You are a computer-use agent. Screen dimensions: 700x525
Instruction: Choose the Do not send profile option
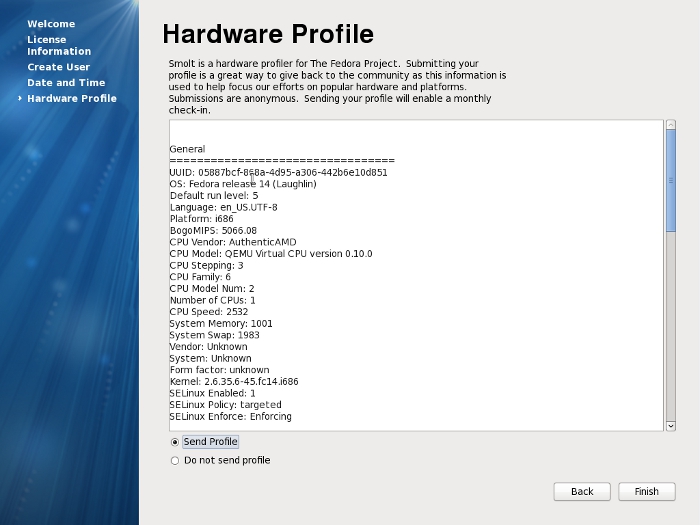tap(175, 461)
